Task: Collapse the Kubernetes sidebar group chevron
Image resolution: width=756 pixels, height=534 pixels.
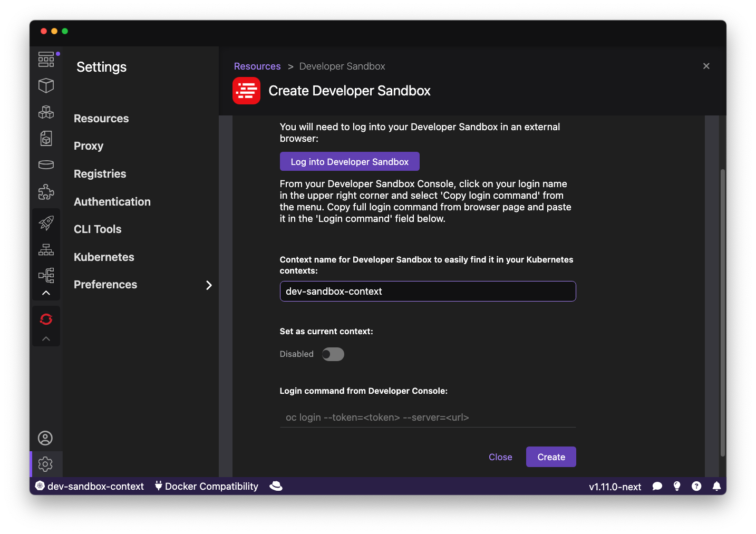Action: tap(46, 293)
